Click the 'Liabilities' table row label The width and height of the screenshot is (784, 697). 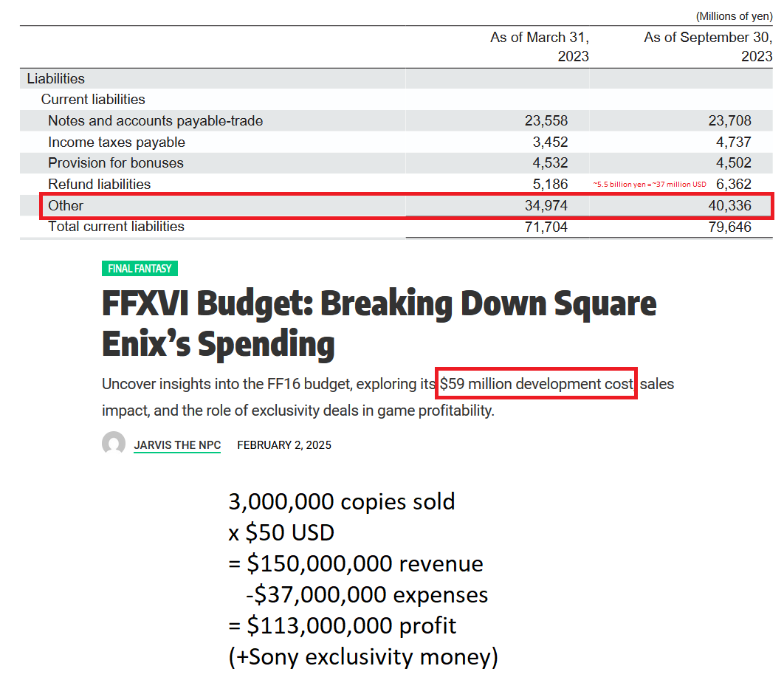point(56,78)
